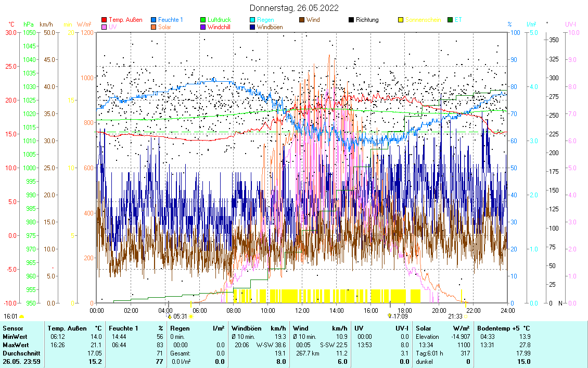Click the brown Wind legend square
The width and height of the screenshot is (588, 368).
pos(302,20)
